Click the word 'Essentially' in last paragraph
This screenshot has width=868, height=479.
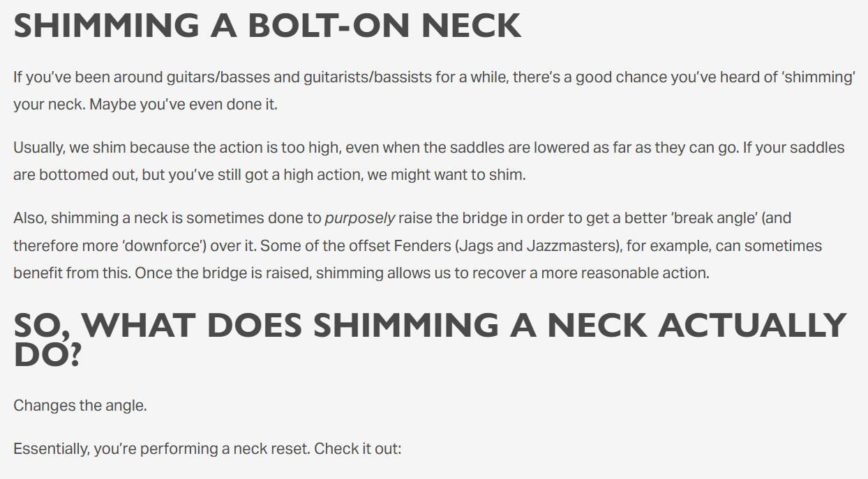tap(49, 448)
